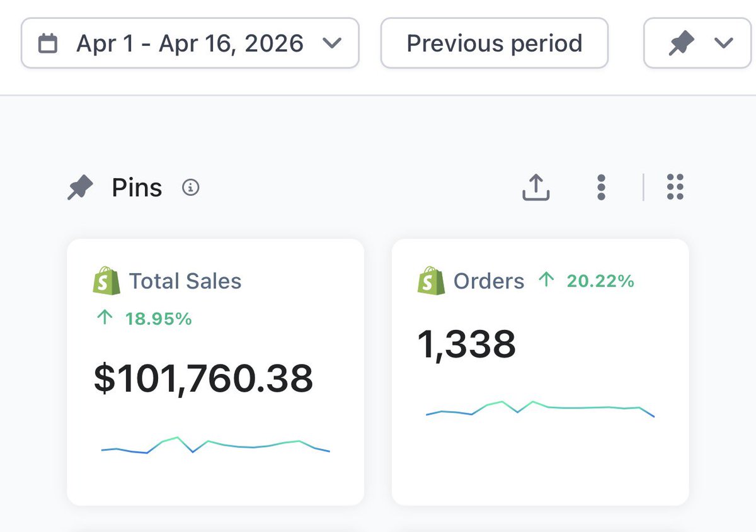Click the pushpin icon beside the Pins heading
Screen dimensions: 756x532
81,188
